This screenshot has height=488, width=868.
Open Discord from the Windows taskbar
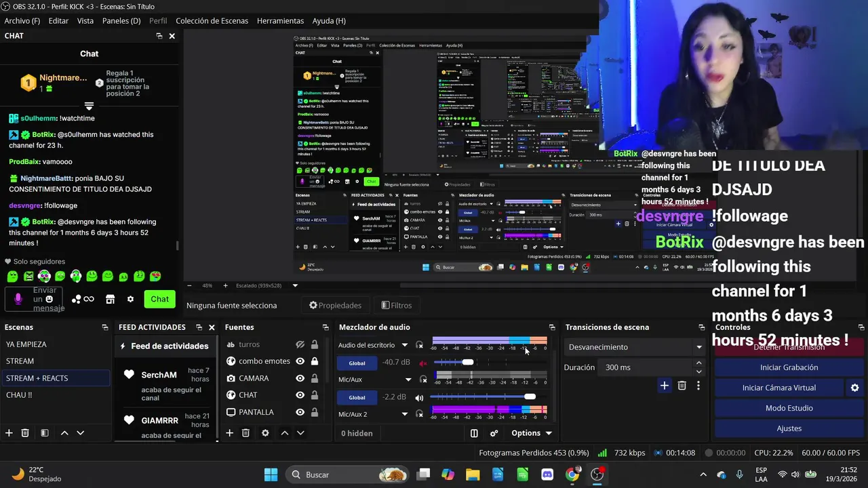(547, 474)
